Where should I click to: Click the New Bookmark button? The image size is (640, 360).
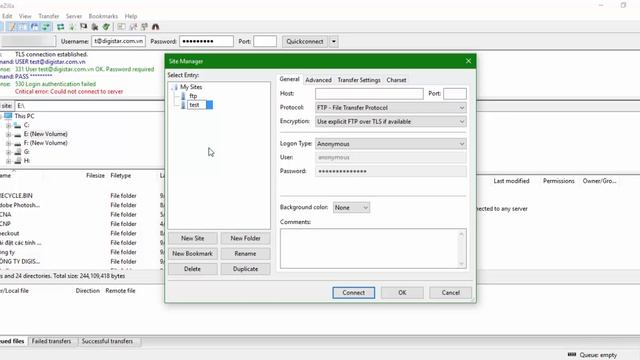(193, 254)
